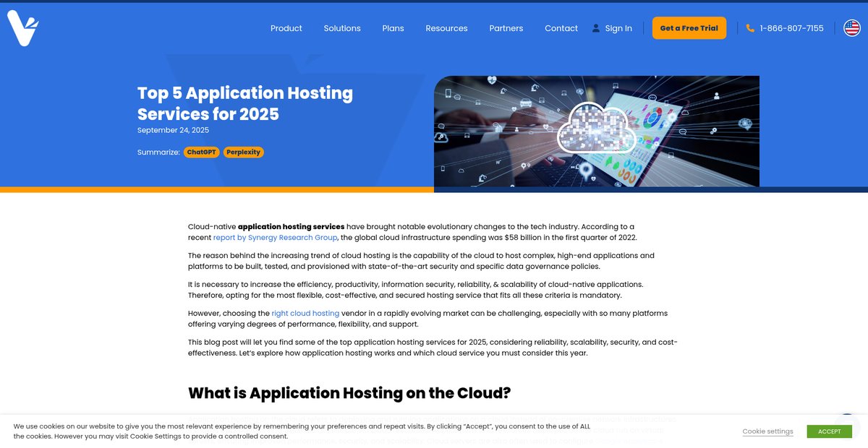Click the phone icon beside 1-866-807-7155
Image resolution: width=868 pixels, height=448 pixels.
click(x=750, y=28)
